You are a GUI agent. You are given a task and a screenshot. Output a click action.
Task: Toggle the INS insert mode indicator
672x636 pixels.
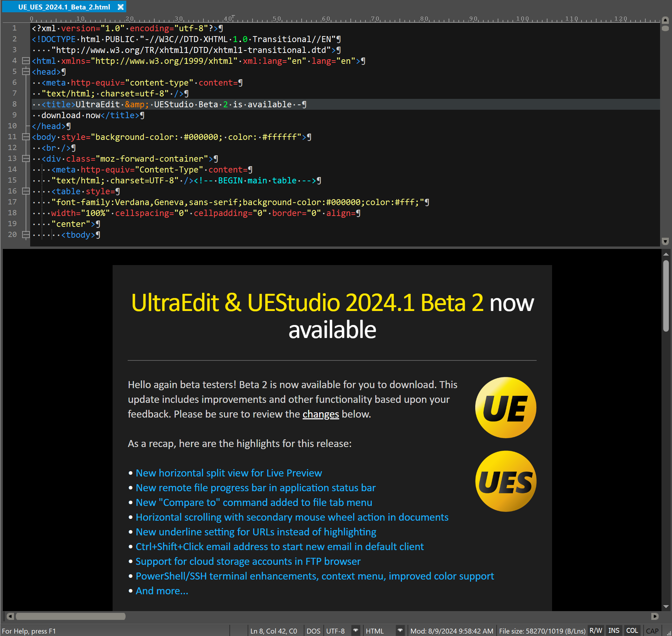[x=614, y=630]
